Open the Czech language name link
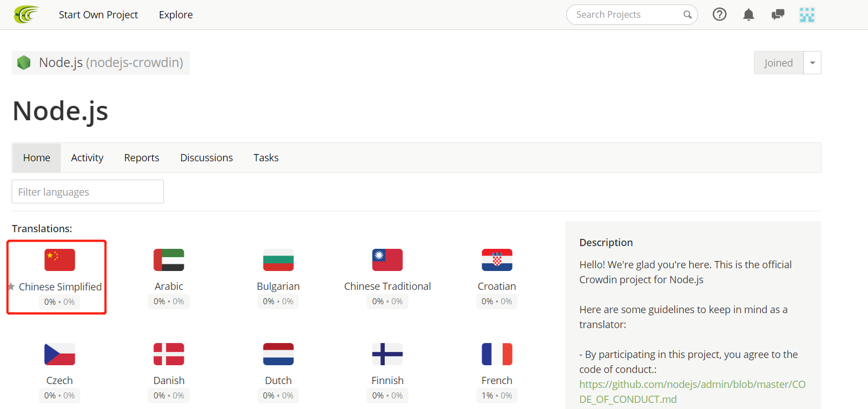Viewport: 868px width, 409px height. click(60, 381)
